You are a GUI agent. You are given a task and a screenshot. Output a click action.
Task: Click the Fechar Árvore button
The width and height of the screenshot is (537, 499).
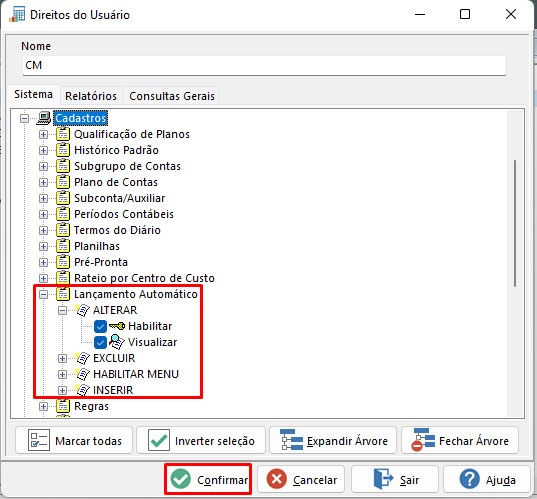(460, 440)
